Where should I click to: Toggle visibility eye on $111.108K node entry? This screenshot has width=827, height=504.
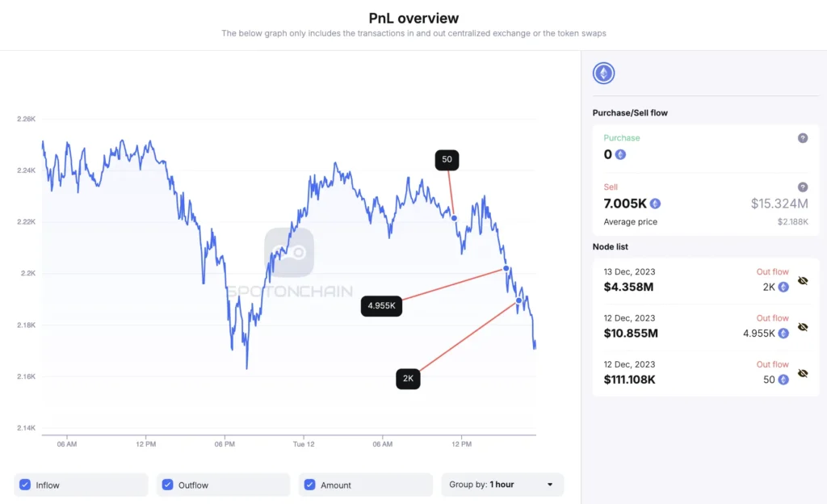[x=802, y=373]
